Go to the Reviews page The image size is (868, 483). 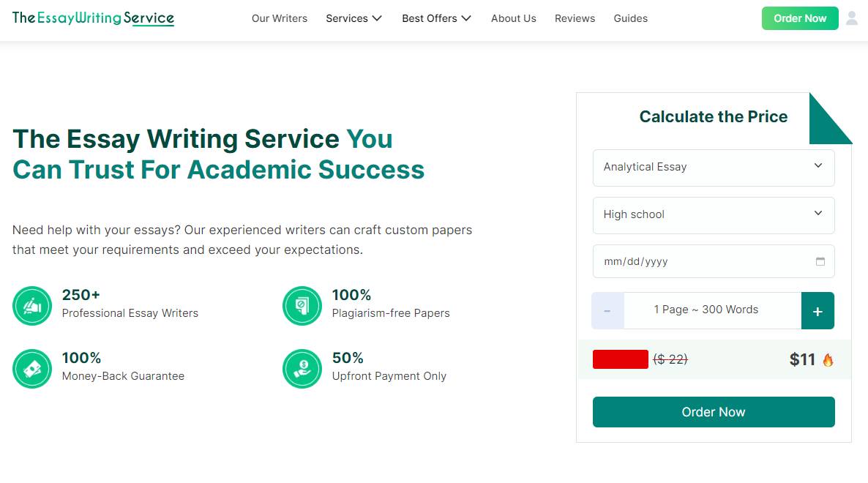[x=575, y=18]
